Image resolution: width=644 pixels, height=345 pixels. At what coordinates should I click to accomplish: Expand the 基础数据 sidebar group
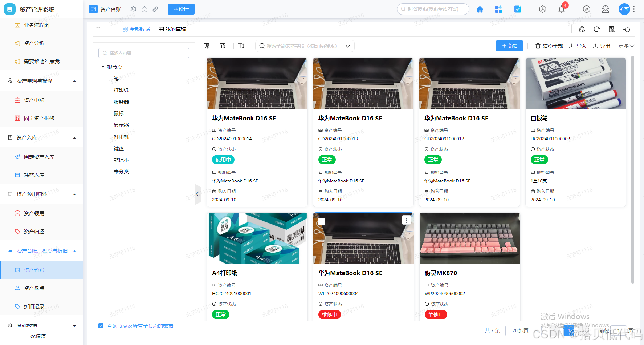pos(74,326)
